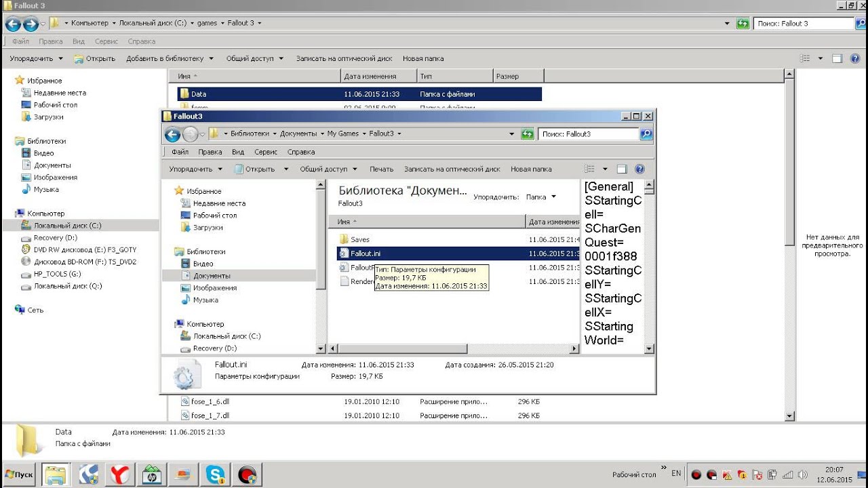Viewport: 868px width, 488px height.
Task: Open Yandex browser from taskbar
Action: pyautogui.click(x=121, y=474)
